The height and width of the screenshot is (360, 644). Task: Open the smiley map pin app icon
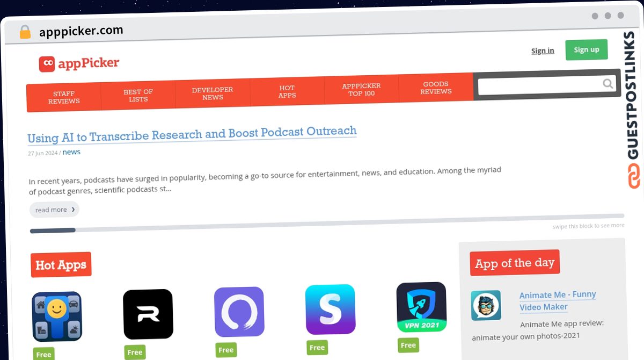click(x=57, y=316)
